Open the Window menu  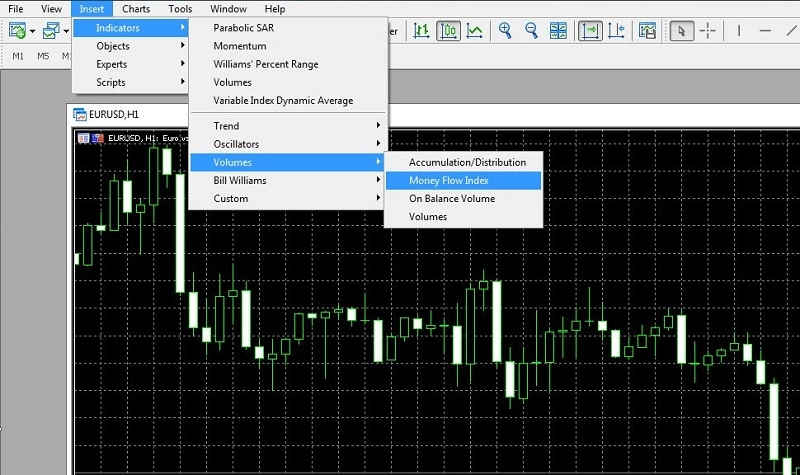click(x=228, y=9)
